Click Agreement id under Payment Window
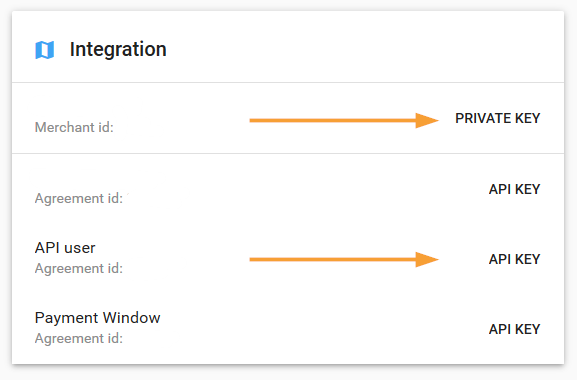Image resolution: width=577 pixels, height=380 pixels. (x=79, y=338)
